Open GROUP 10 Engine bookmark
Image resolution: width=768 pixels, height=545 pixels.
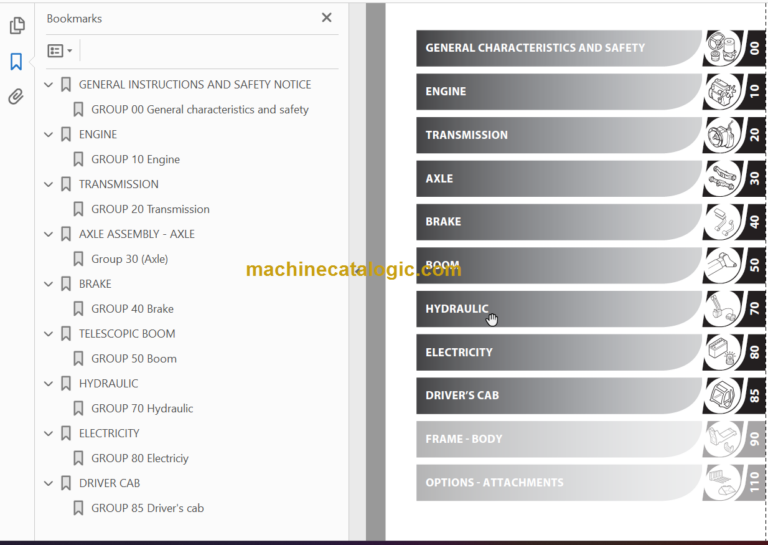[136, 160]
